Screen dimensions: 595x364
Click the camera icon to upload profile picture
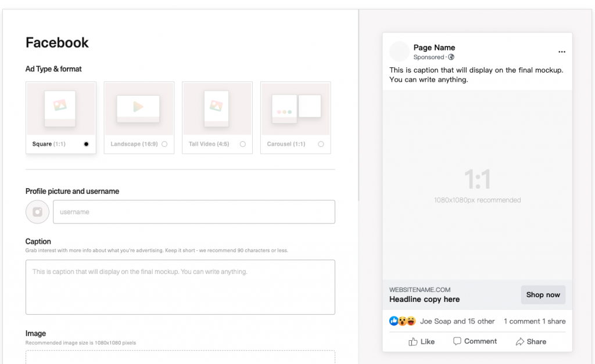(x=37, y=211)
